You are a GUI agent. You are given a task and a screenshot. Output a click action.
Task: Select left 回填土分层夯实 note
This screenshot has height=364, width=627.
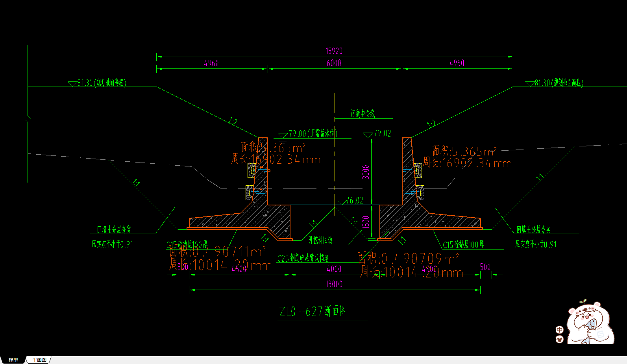[114, 229]
